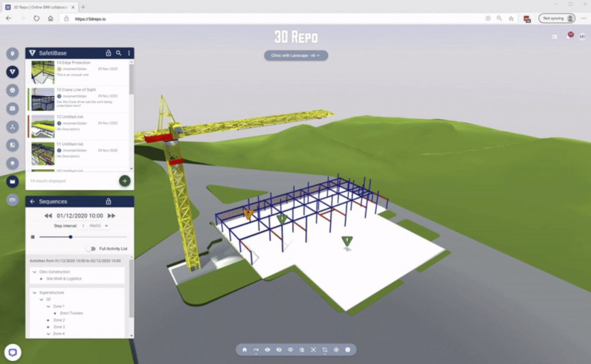Open the user avatar menu
Viewport: 591px width, 364px height.
coord(582,37)
